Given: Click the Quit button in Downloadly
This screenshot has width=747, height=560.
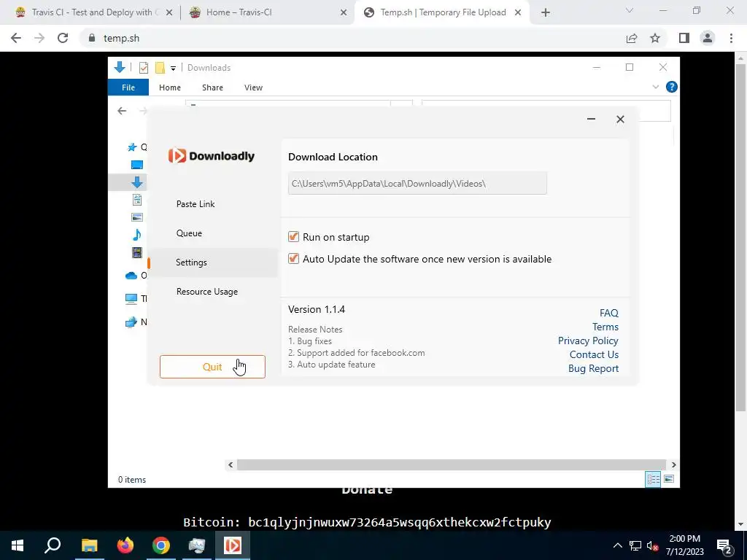Looking at the screenshot, I should tap(212, 367).
